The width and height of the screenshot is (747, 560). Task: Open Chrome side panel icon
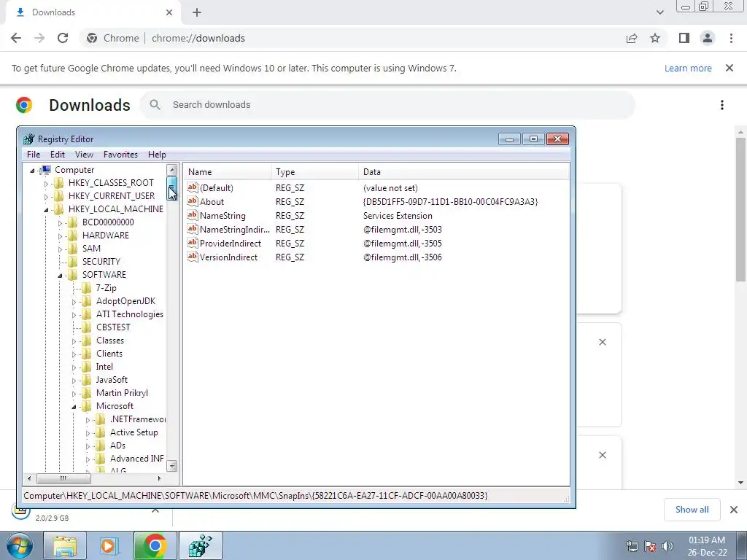684,38
